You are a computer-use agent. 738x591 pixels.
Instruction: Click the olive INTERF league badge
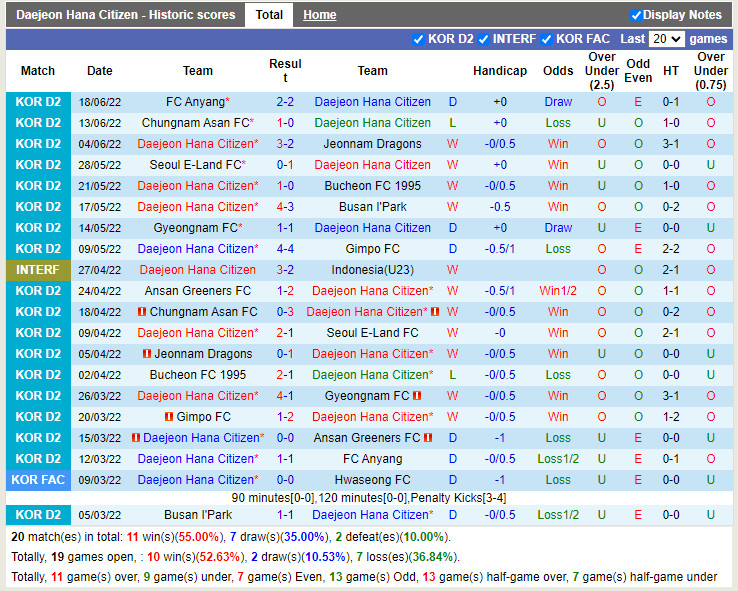[38, 270]
